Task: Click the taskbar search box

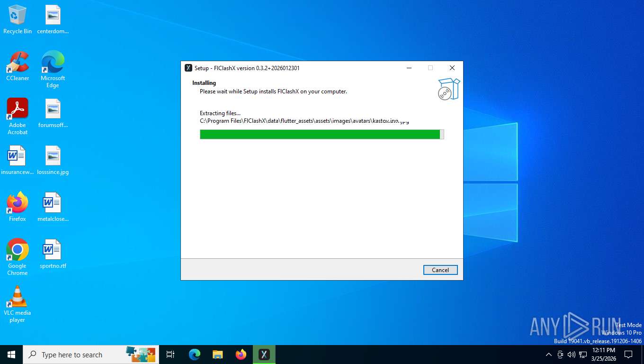Action: coord(91,355)
